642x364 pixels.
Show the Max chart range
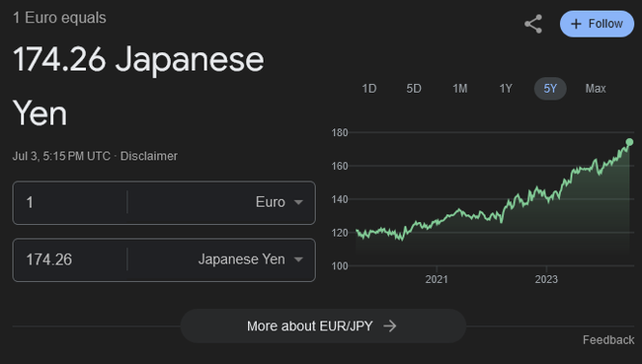click(x=596, y=89)
